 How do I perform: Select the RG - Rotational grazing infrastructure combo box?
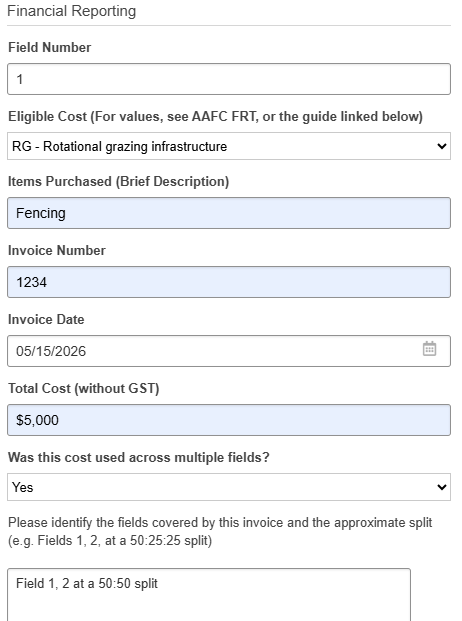click(x=229, y=146)
